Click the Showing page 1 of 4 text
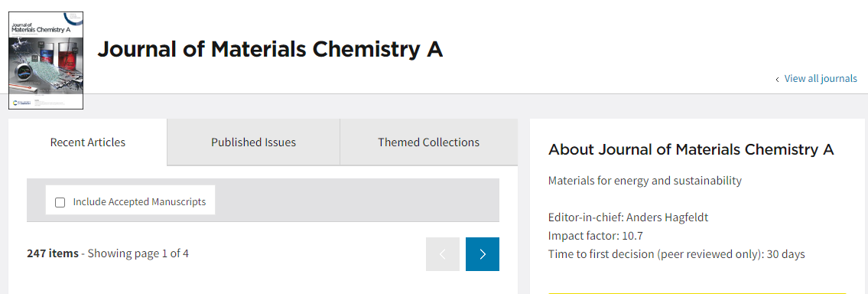This screenshot has width=868, height=294. point(138,253)
